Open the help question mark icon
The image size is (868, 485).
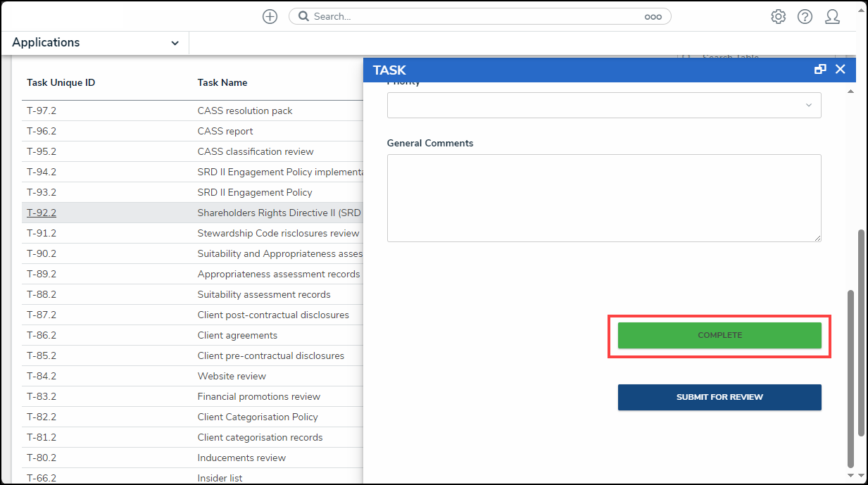[x=805, y=17]
